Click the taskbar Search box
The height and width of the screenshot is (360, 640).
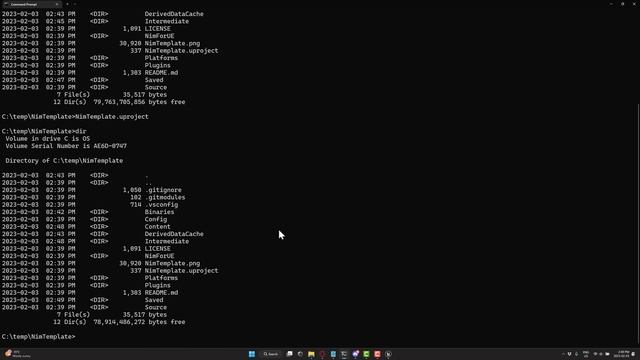point(271,354)
